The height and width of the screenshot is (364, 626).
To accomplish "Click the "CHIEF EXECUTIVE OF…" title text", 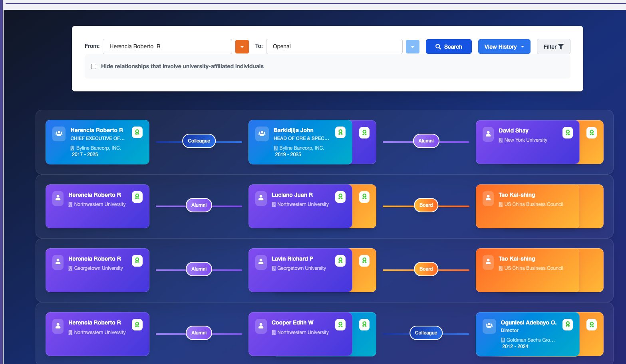I will (97, 138).
